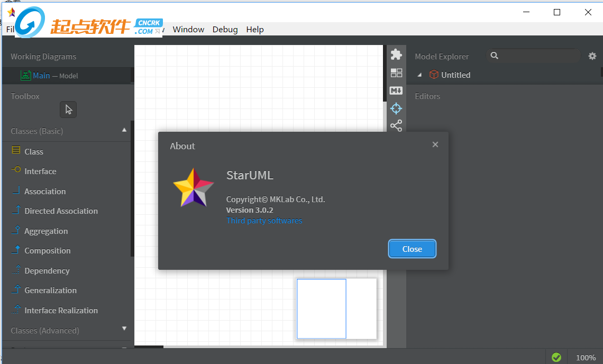Open Model Explorer settings gear

coord(592,56)
